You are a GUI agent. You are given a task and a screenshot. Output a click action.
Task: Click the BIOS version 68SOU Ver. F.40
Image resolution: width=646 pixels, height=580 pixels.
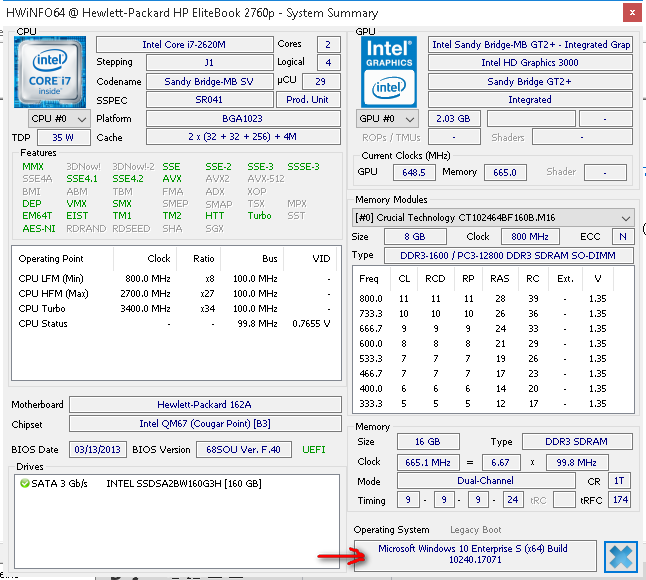(x=243, y=449)
